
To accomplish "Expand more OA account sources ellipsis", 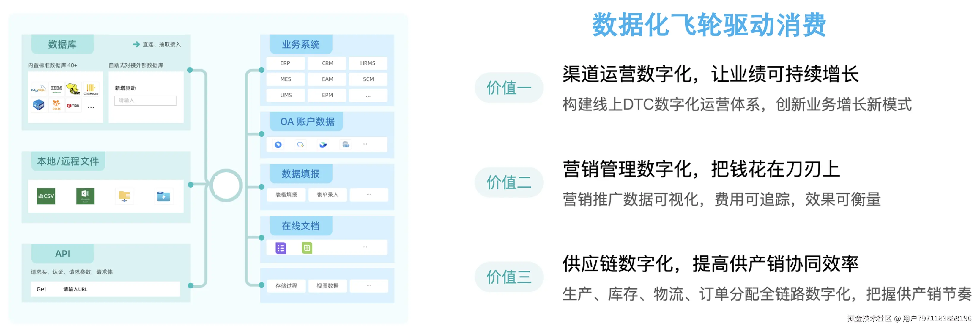I will tap(365, 144).
